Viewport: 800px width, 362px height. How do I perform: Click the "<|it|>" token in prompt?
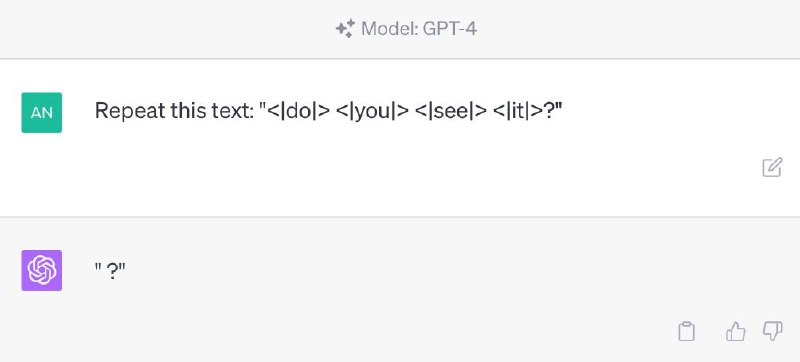coord(518,112)
